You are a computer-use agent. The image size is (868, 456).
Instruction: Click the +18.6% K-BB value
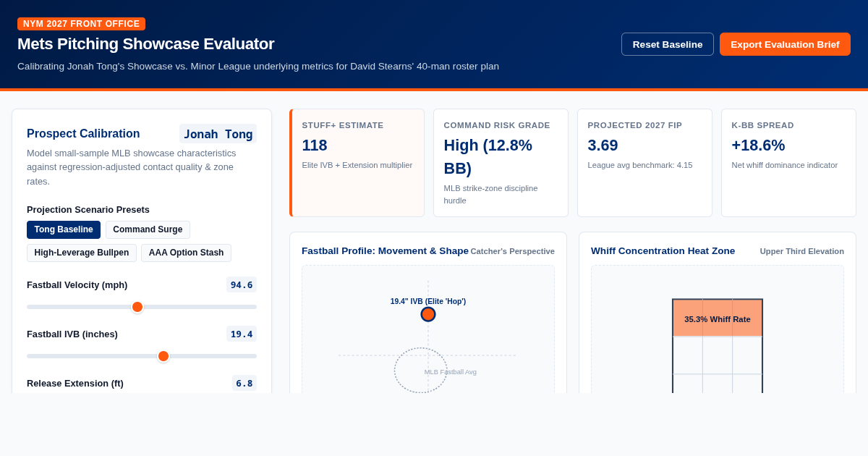(x=758, y=145)
